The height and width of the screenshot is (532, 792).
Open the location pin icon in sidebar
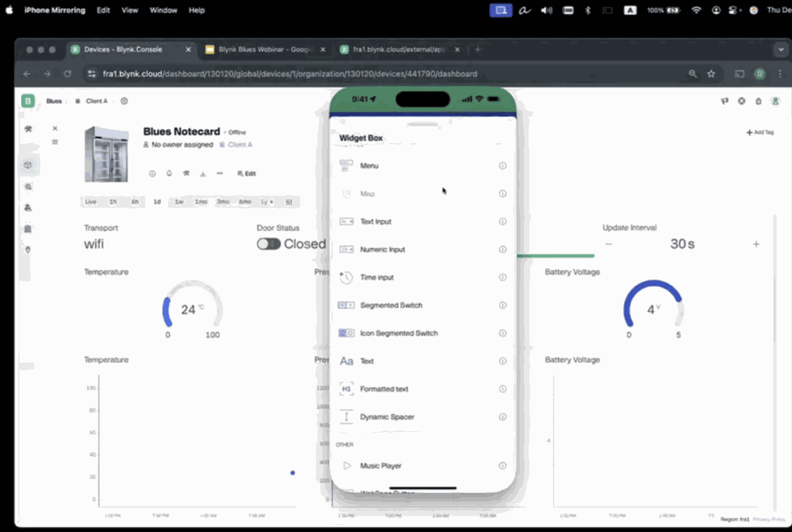pyautogui.click(x=28, y=250)
